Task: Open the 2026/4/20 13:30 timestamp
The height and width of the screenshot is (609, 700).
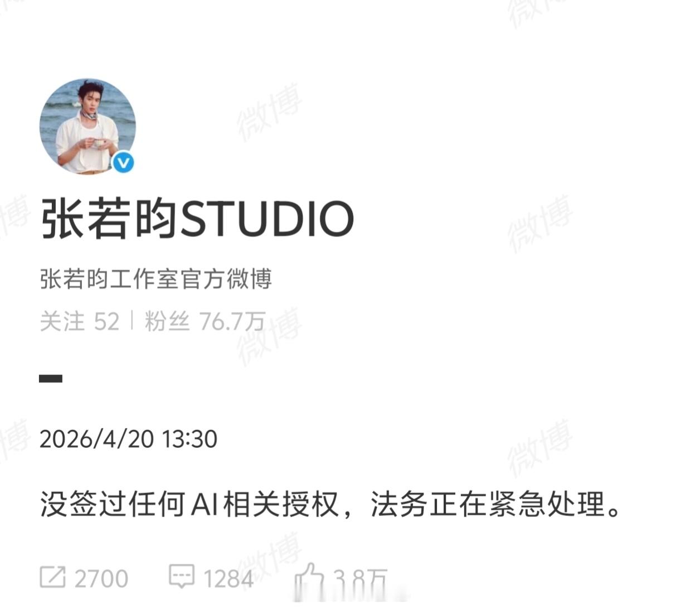Action: click(x=128, y=439)
